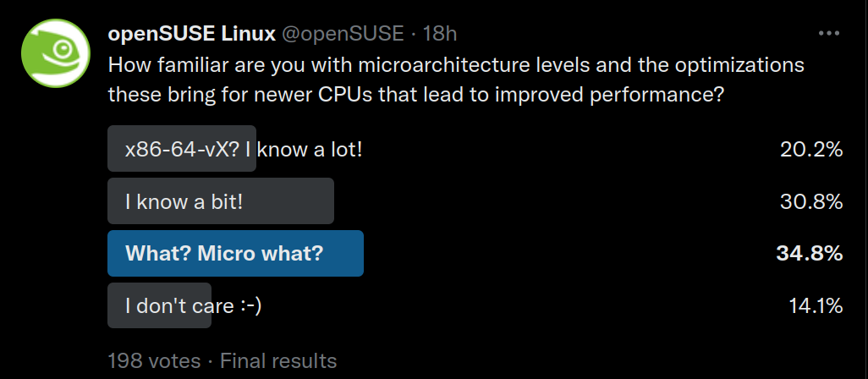Click the 14.1% poll result
Screen dimensions: 868x379
[815, 305]
